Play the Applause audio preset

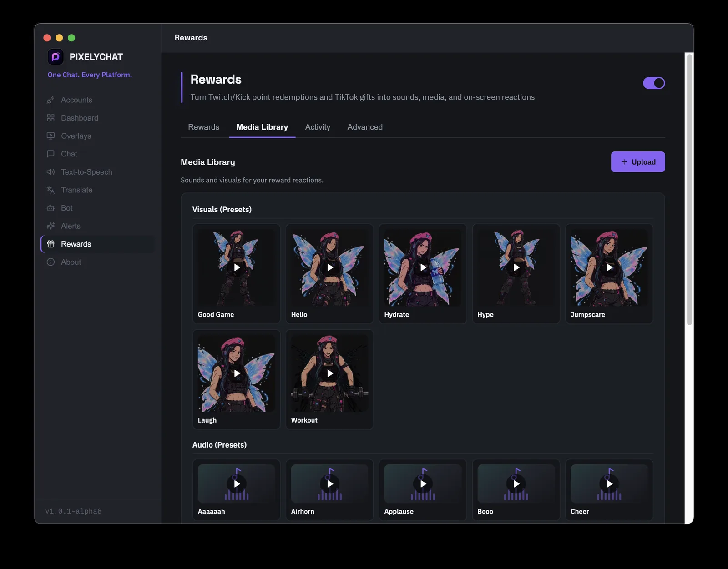[x=423, y=484]
